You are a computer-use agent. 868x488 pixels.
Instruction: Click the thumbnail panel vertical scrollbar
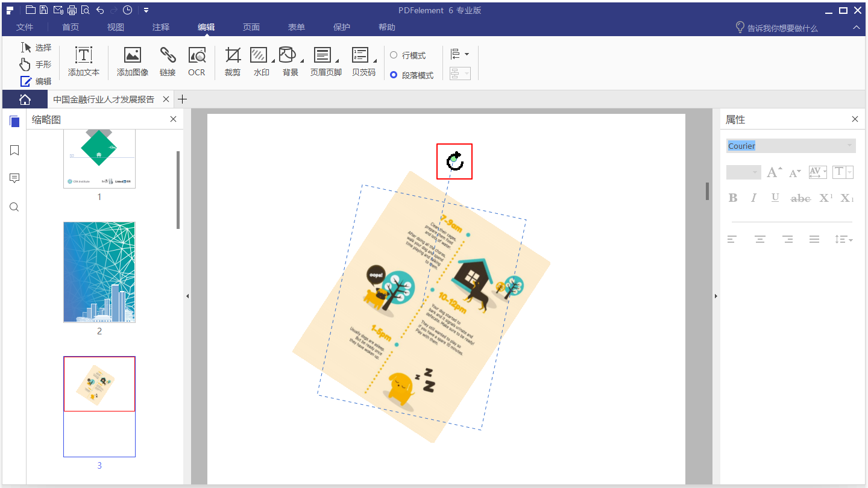(178, 190)
